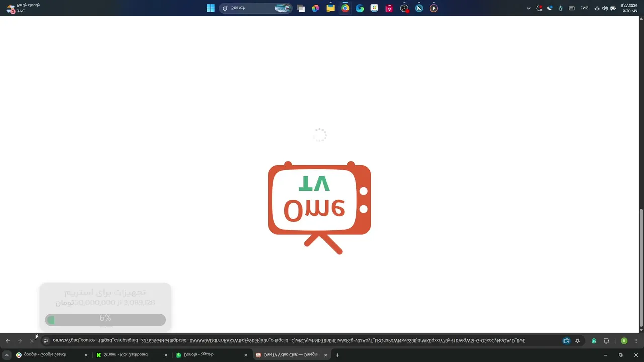Click the OmeTV logo
Image resolution: width=644 pixels, height=362 pixels.
coord(319,208)
